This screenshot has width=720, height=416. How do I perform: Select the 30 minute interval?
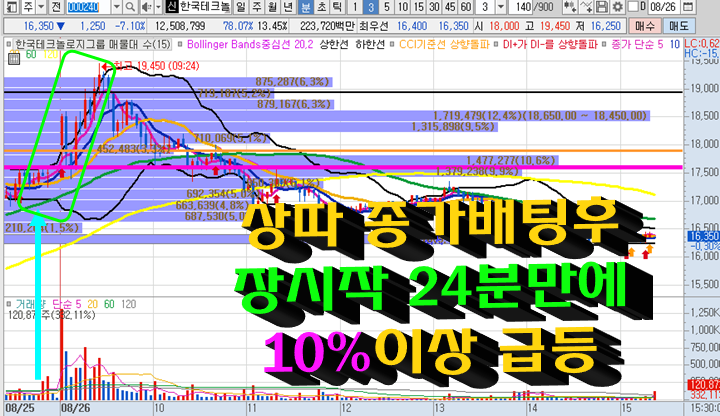434,7
